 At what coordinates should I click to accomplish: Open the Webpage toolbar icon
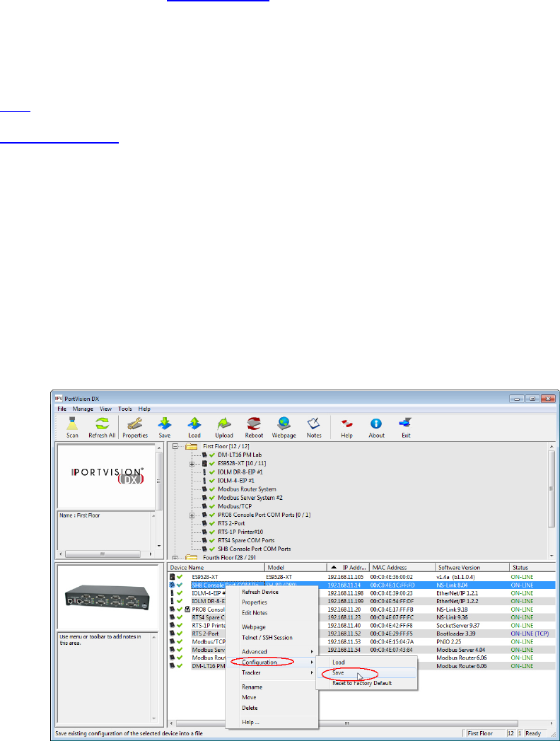(284, 427)
